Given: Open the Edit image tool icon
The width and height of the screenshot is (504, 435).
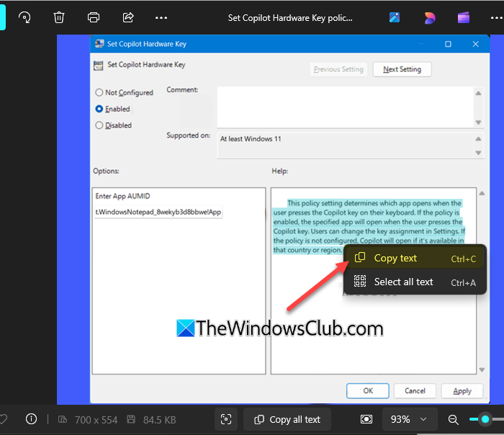Looking at the screenshot, I should 395,17.
